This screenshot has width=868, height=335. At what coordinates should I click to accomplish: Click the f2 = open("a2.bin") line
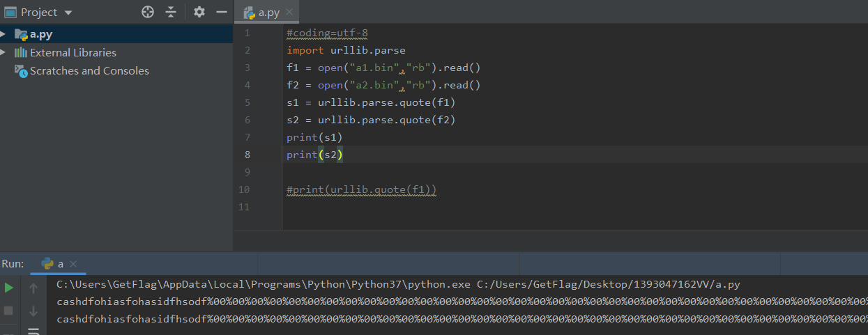pyautogui.click(x=383, y=85)
